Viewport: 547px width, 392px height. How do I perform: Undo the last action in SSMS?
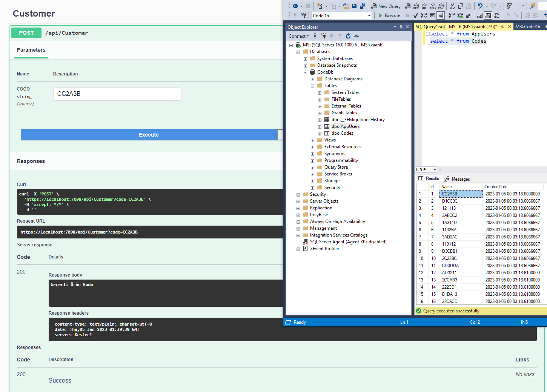click(x=480, y=6)
